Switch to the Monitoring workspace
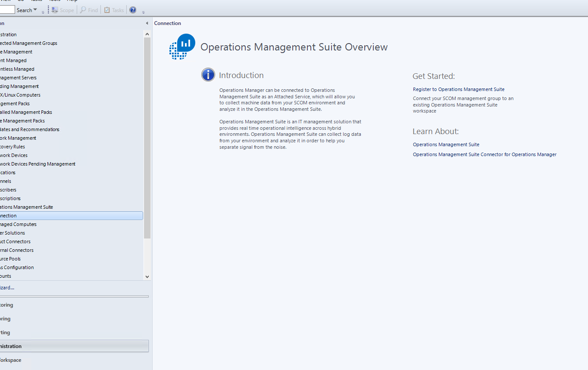The height and width of the screenshot is (370, 588). pyautogui.click(x=6, y=305)
